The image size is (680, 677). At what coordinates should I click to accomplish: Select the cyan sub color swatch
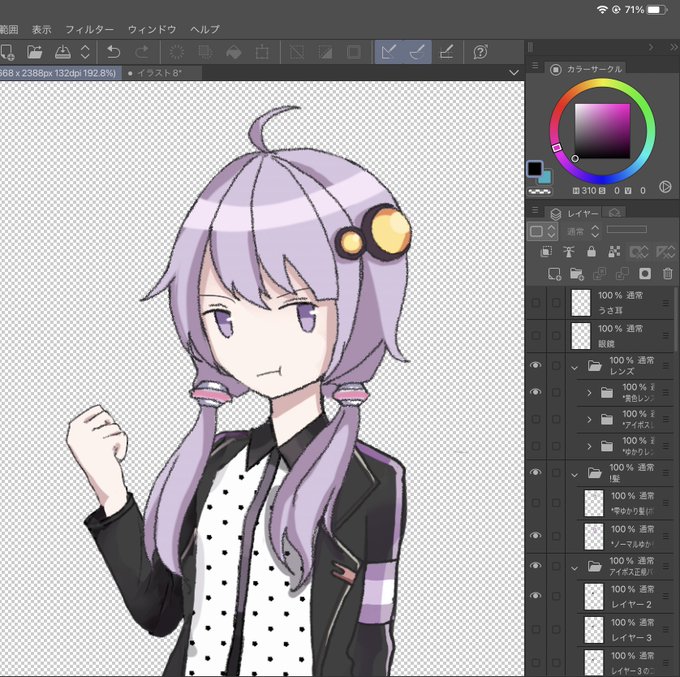point(546,177)
